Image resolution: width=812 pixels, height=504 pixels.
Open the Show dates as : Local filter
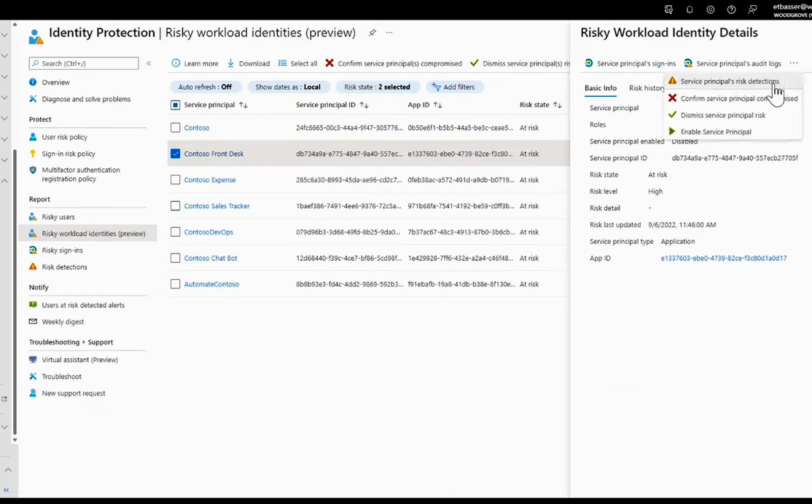(288, 87)
